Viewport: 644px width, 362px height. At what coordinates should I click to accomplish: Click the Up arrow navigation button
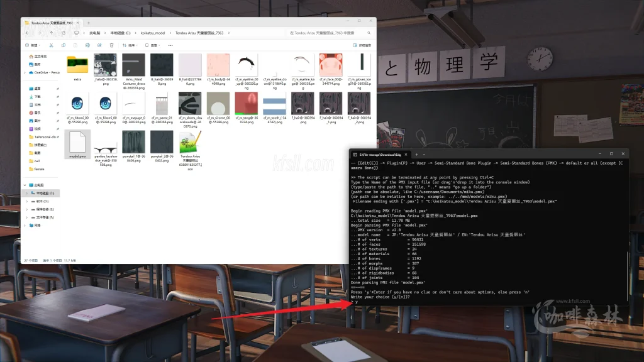point(51,33)
